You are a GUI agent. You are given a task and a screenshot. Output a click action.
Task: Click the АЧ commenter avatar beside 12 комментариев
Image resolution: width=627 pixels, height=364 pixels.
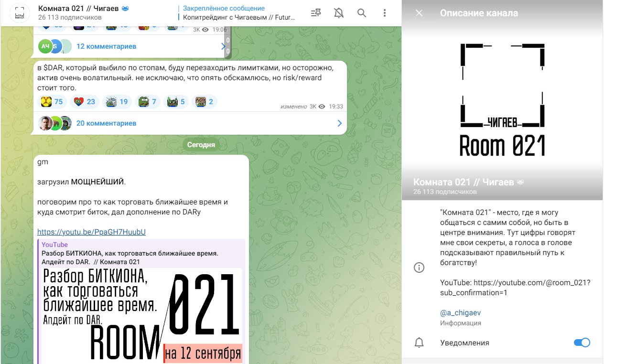click(45, 46)
